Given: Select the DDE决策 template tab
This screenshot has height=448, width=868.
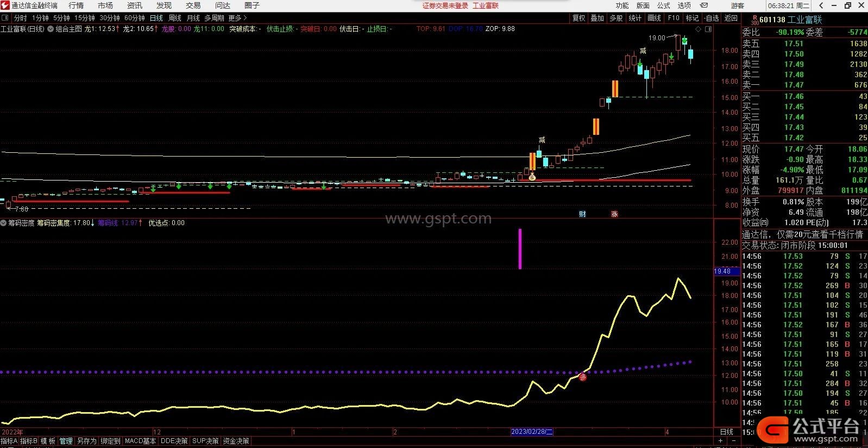Looking at the screenshot, I should (x=174, y=441).
